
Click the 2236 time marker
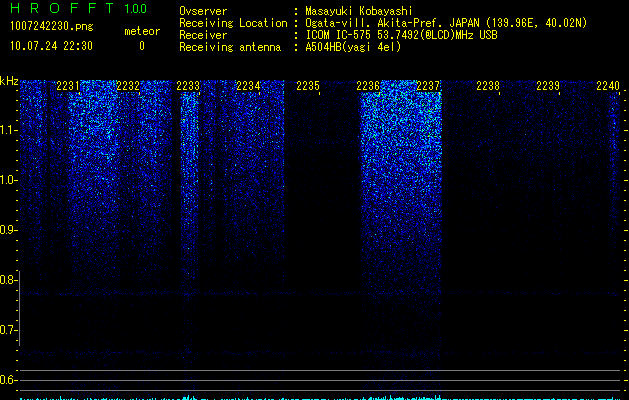(x=368, y=86)
